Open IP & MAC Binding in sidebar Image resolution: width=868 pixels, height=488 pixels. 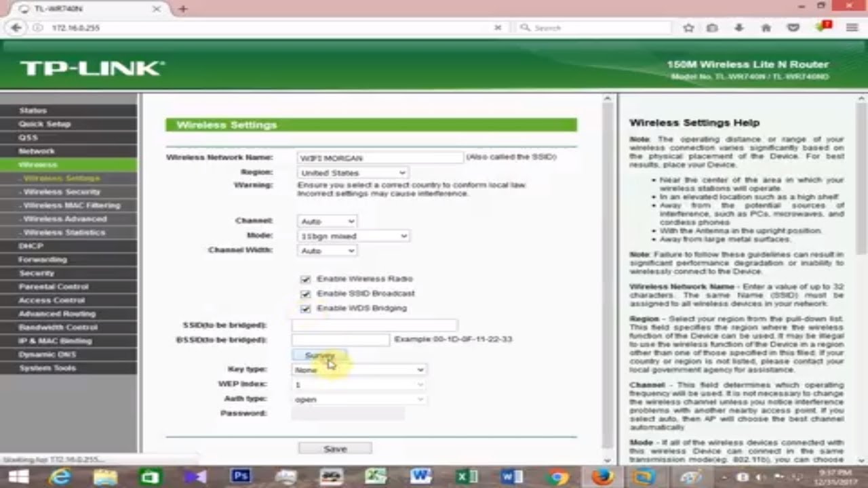point(68,341)
